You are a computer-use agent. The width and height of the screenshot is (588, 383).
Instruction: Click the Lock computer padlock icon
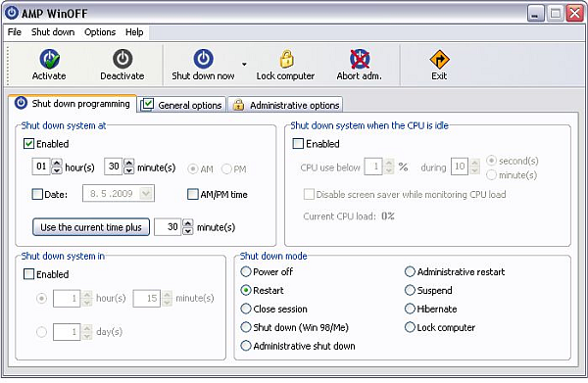click(286, 59)
